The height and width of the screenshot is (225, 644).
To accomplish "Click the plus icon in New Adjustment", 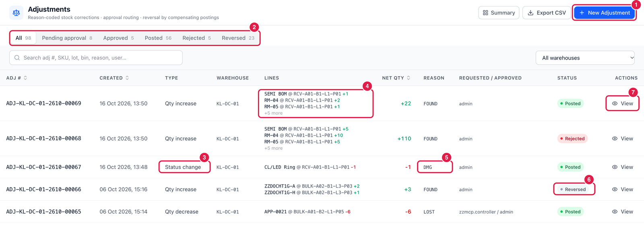I will (x=582, y=13).
